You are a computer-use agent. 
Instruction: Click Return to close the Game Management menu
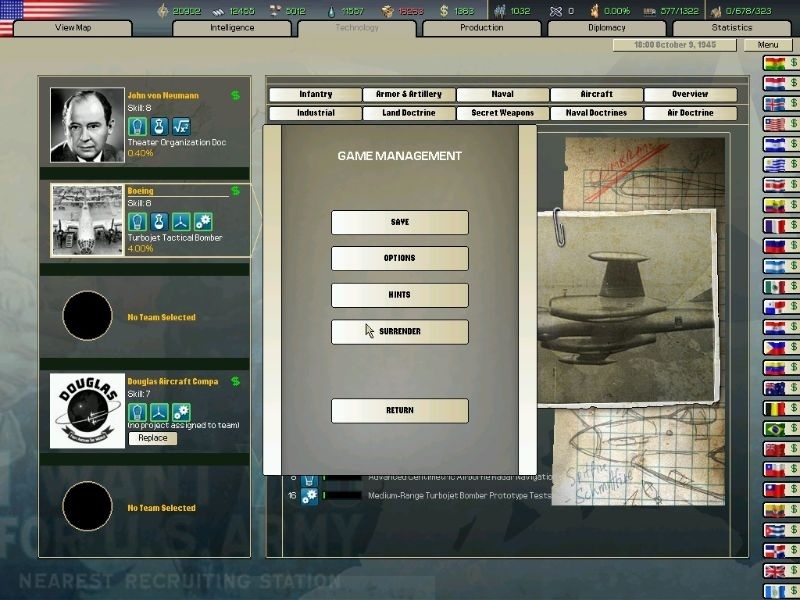point(399,410)
